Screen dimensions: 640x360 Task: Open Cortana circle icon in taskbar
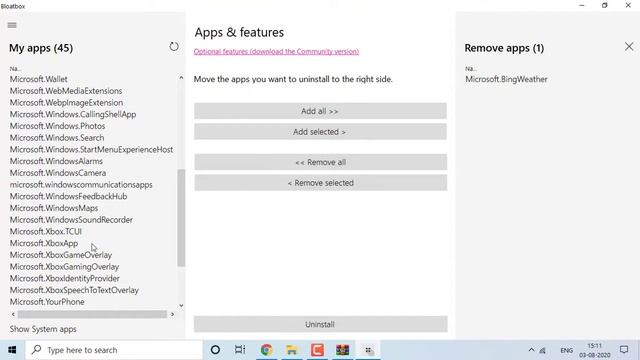click(x=215, y=350)
